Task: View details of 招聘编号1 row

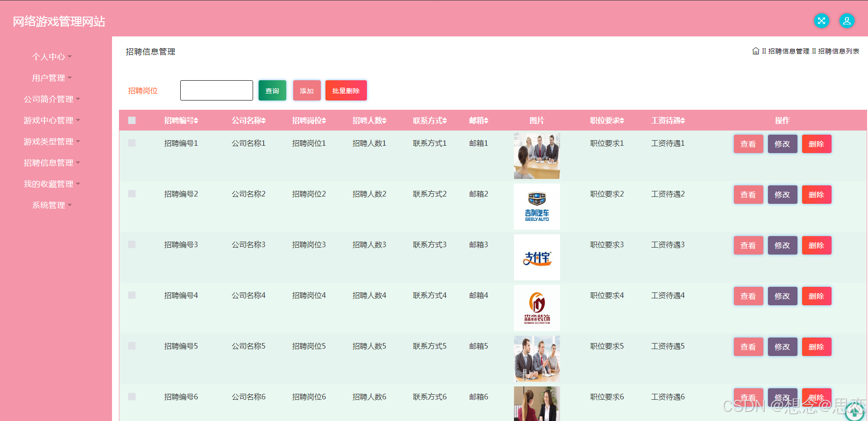Action: coord(748,144)
